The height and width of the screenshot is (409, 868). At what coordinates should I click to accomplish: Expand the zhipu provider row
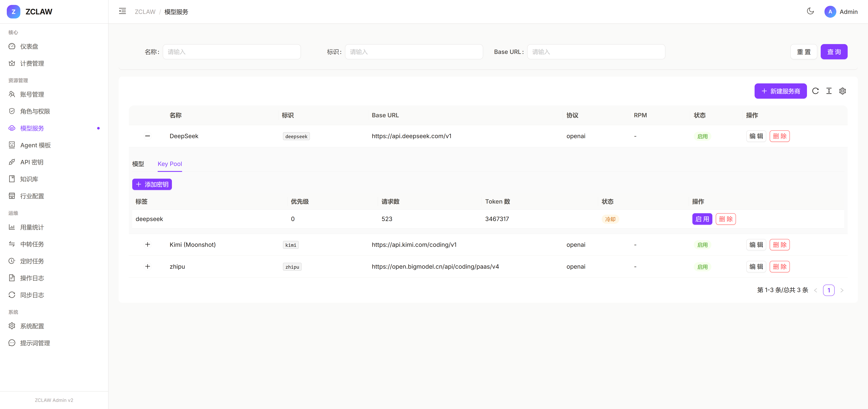[x=148, y=266]
